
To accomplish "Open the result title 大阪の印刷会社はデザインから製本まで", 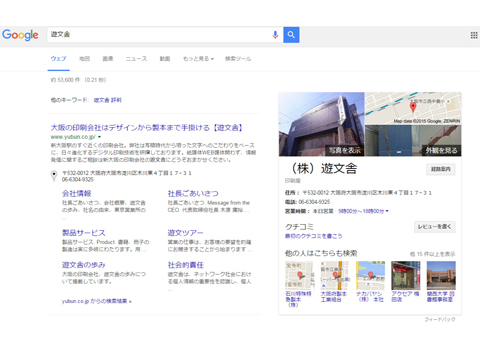I will 147,128.
